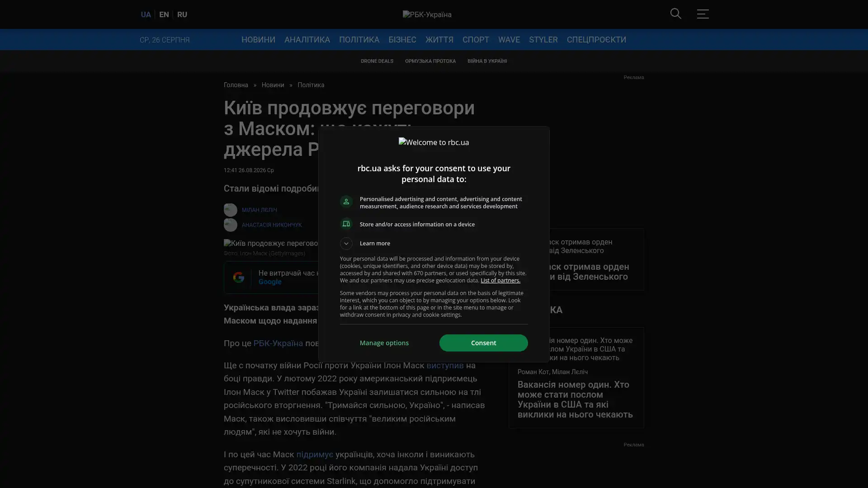Screen dimensions: 868x488
Task: Open the СПЕЦПРОЄКТИ section
Action: 596,40
